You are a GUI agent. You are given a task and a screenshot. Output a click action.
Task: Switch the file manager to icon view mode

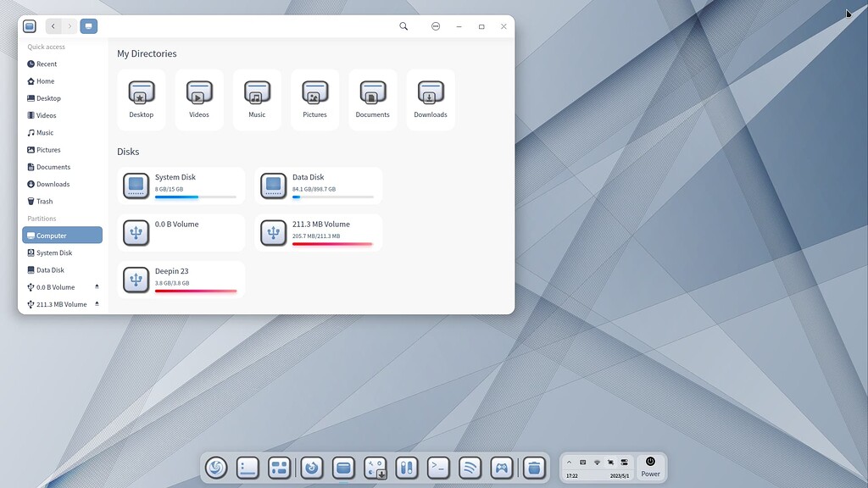[x=89, y=26]
